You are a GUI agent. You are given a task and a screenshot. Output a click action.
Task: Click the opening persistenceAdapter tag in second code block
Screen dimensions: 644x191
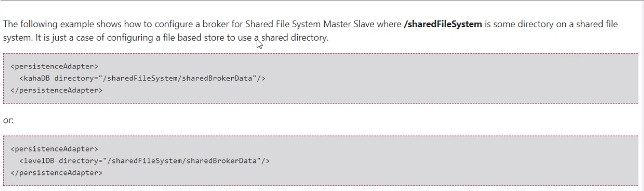[54, 149]
